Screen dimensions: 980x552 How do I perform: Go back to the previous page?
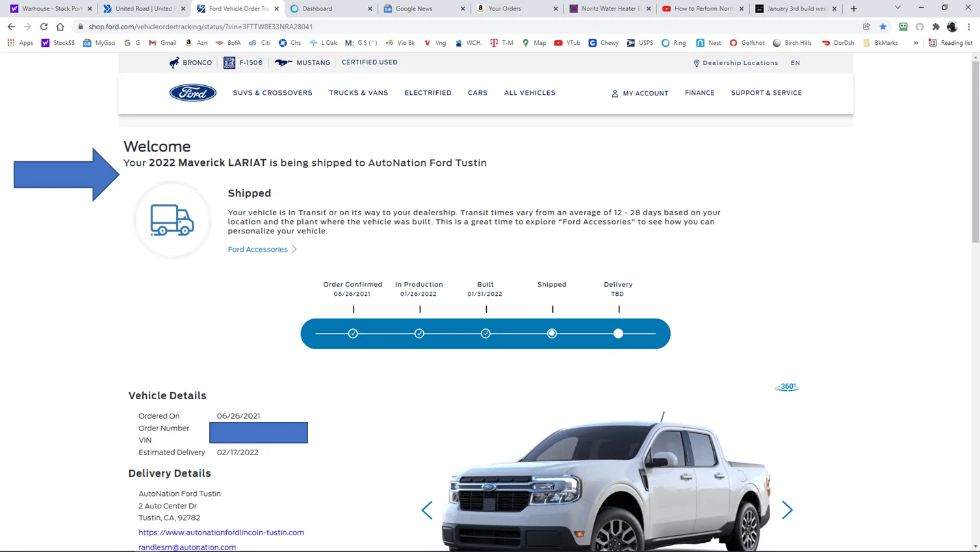click(x=11, y=27)
